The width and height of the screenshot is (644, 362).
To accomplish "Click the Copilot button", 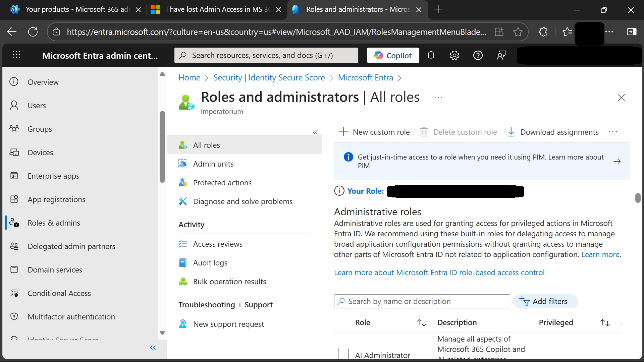I will tap(393, 55).
